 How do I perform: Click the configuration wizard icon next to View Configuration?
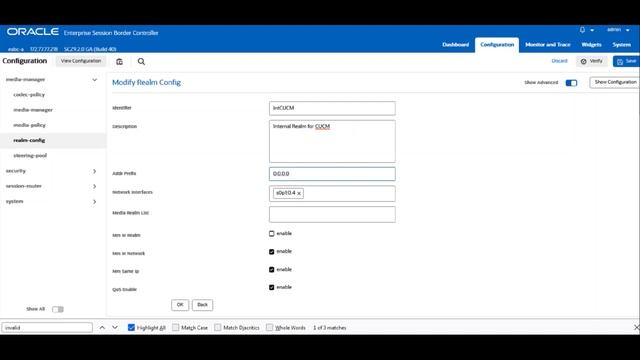(119, 62)
